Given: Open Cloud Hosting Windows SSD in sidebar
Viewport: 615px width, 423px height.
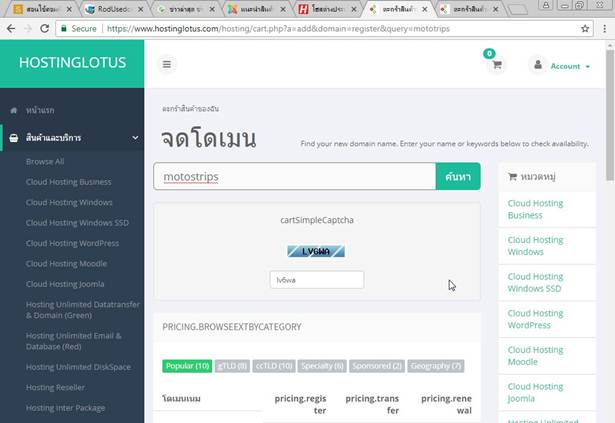Looking at the screenshot, I should pyautogui.click(x=77, y=223).
